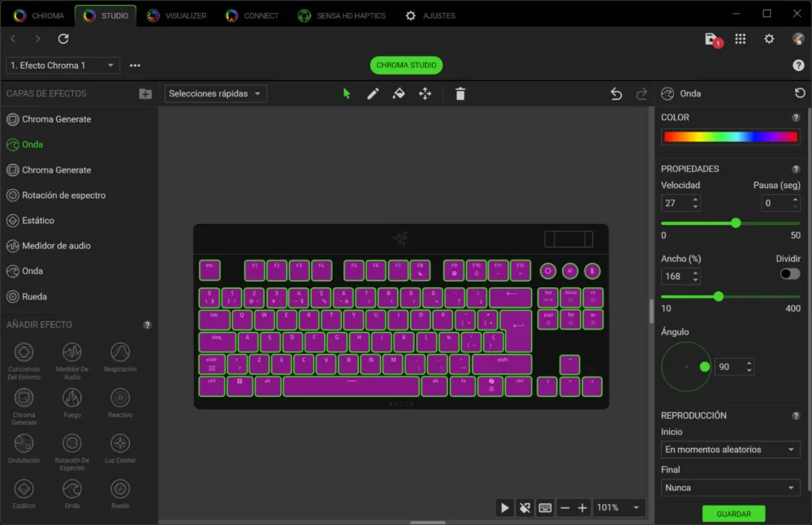
Task: Click the refresh arrow icon
Action: click(x=63, y=39)
